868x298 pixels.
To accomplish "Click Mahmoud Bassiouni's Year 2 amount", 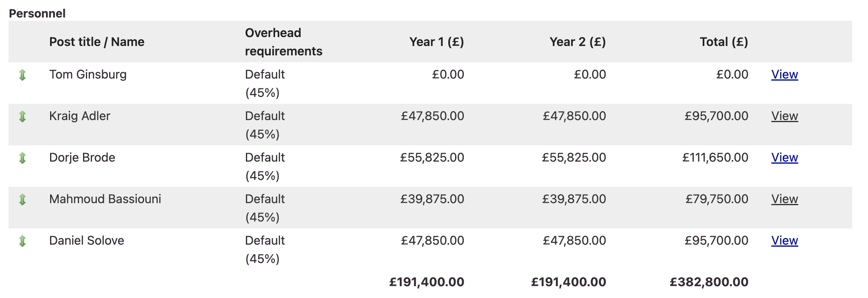I will 574,199.
